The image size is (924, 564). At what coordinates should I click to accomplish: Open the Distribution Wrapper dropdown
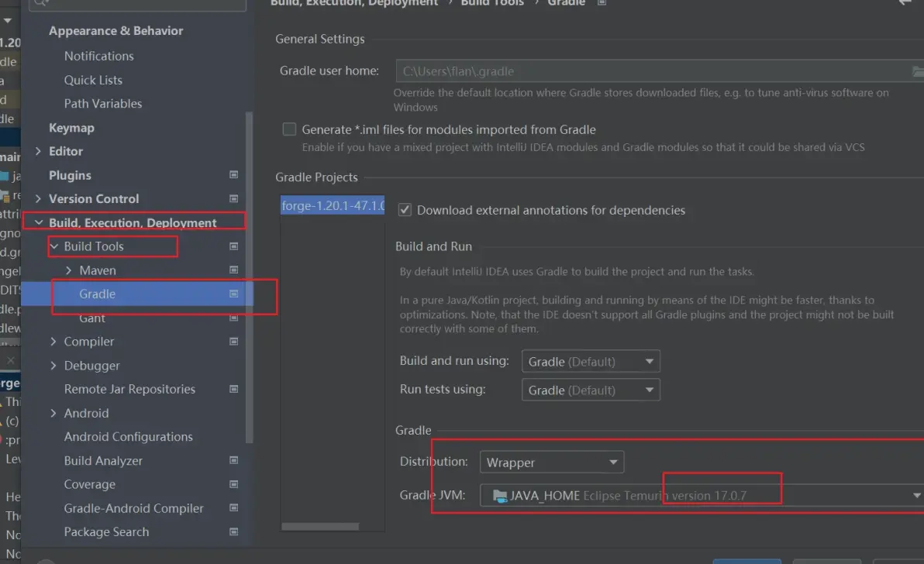click(551, 463)
